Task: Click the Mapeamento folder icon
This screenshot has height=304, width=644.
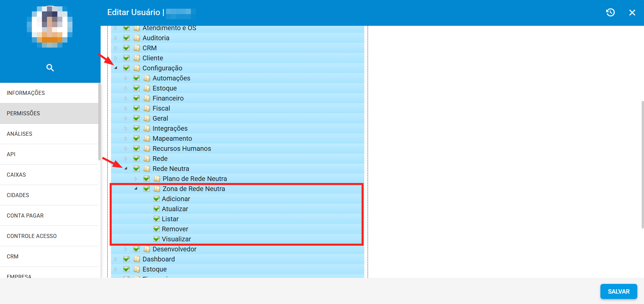Action: point(147,138)
